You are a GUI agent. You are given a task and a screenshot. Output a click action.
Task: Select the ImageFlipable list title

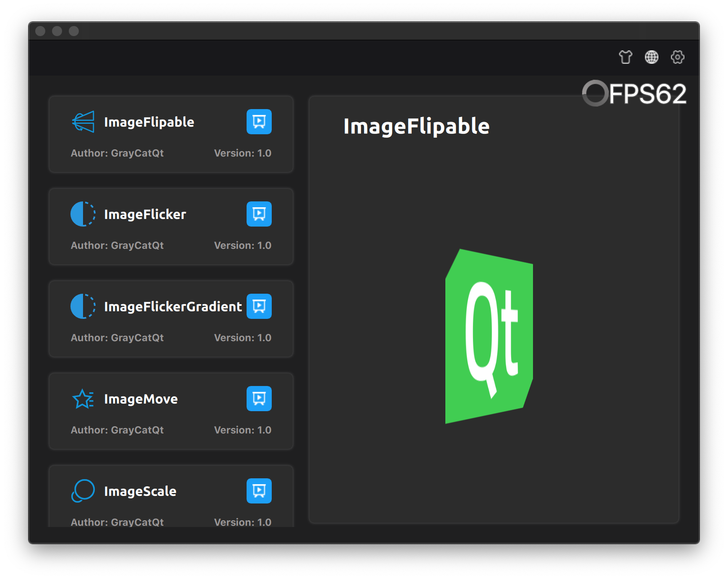[149, 122]
